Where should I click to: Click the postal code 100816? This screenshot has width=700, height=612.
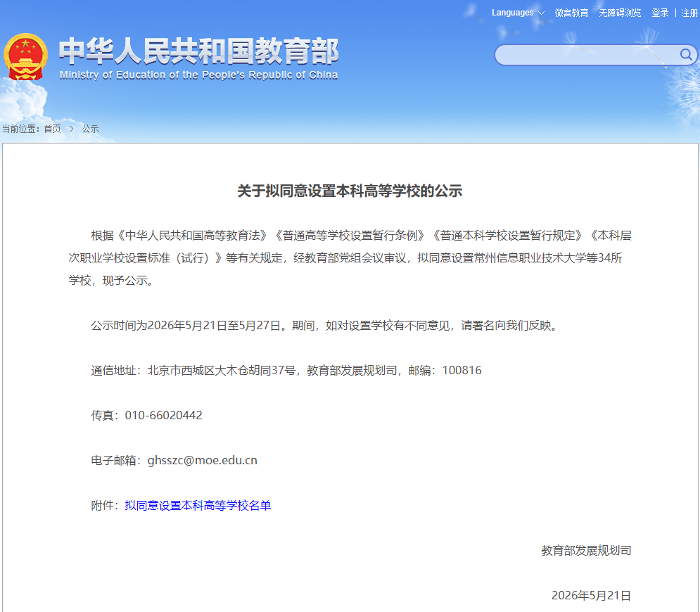click(462, 370)
